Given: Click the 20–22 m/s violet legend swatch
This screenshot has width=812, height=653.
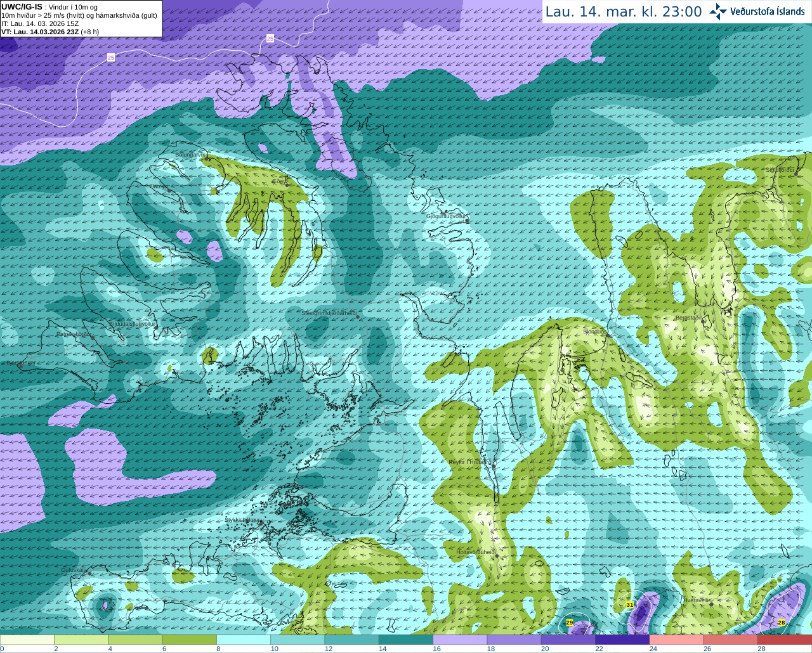Looking at the screenshot, I should click(568, 640).
